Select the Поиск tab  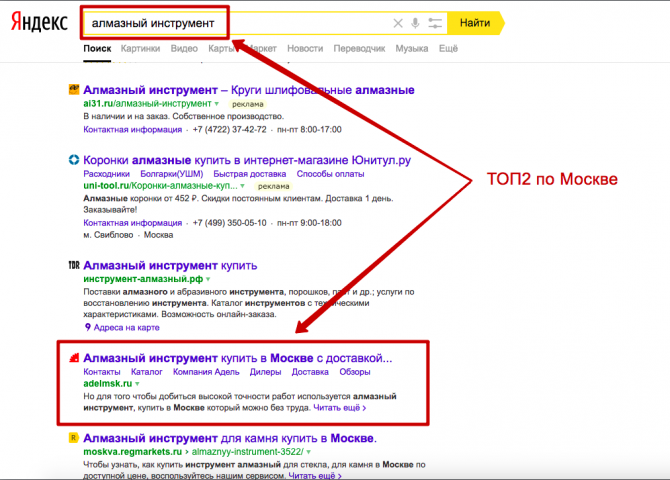click(x=97, y=48)
